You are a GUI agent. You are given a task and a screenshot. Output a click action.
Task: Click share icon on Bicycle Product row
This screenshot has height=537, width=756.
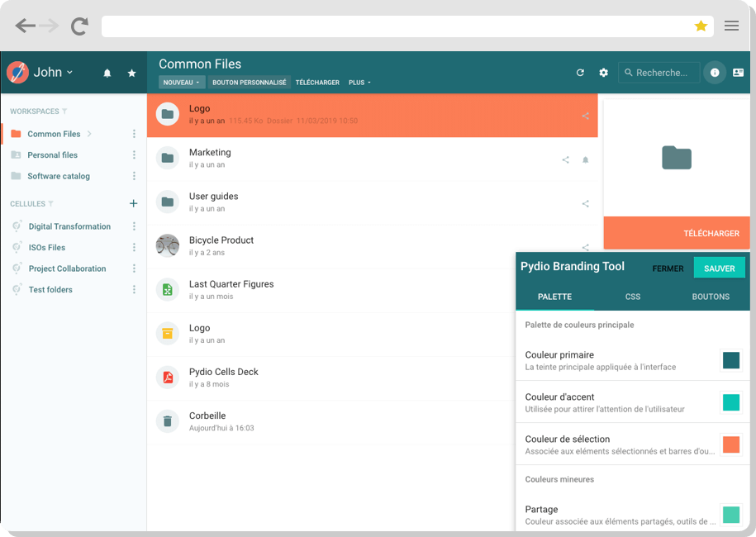tap(585, 247)
